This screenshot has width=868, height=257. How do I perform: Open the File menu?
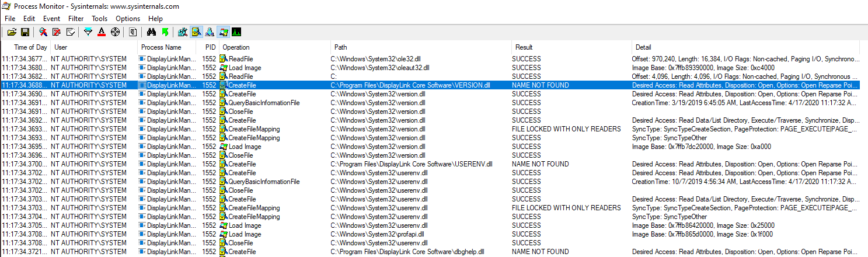(10, 19)
